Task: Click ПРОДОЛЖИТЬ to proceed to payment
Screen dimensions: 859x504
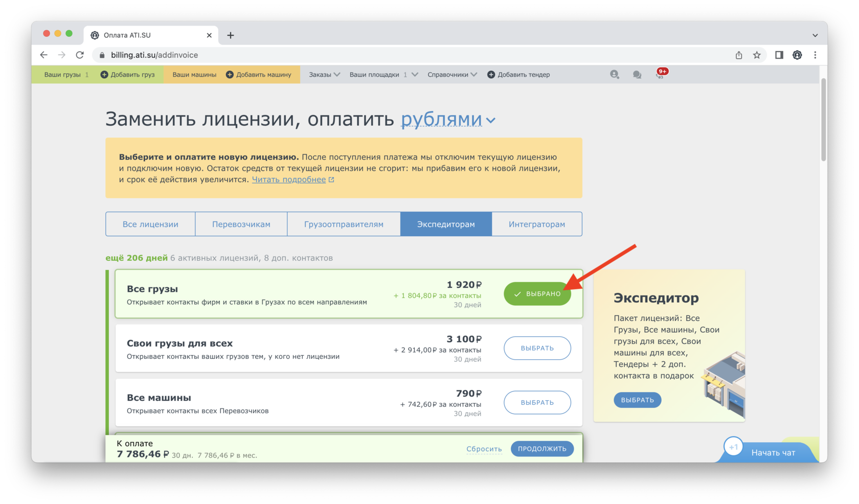Action: tap(542, 449)
